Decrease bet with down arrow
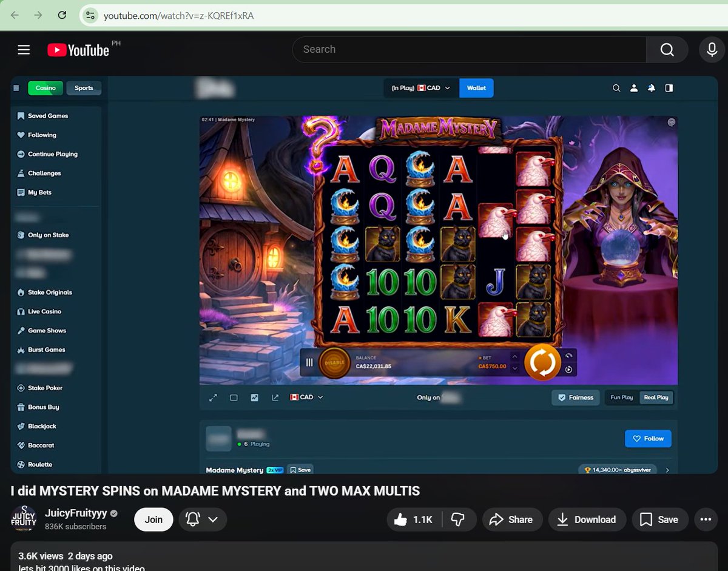Viewport: 728px width, 571px height. [515, 368]
